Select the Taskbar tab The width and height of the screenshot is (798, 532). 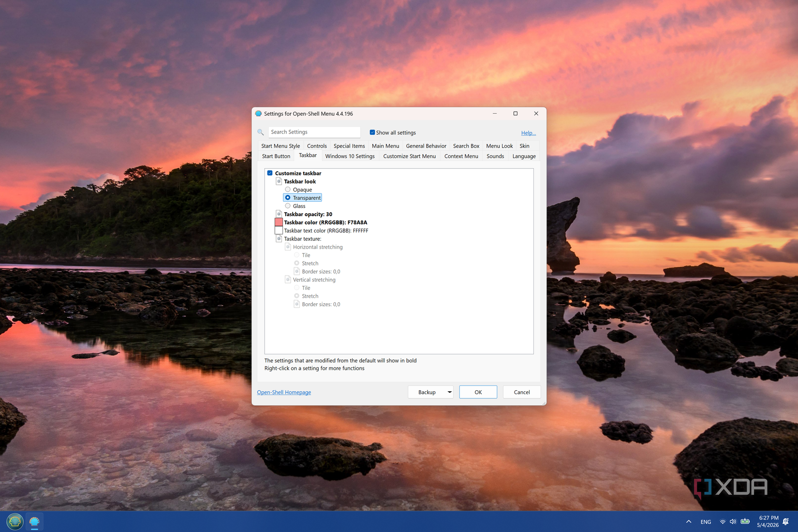308,155
